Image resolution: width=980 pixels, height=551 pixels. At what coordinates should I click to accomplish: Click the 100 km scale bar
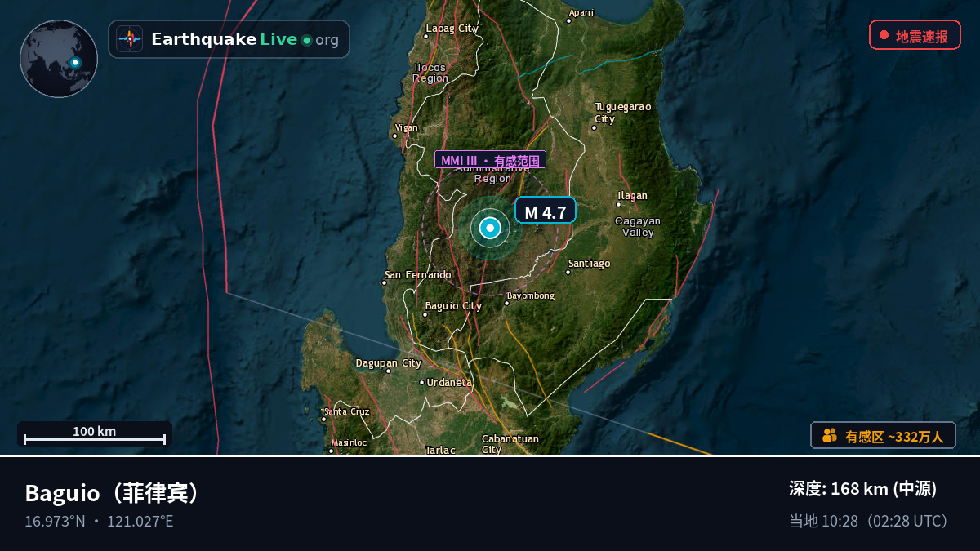(x=95, y=434)
